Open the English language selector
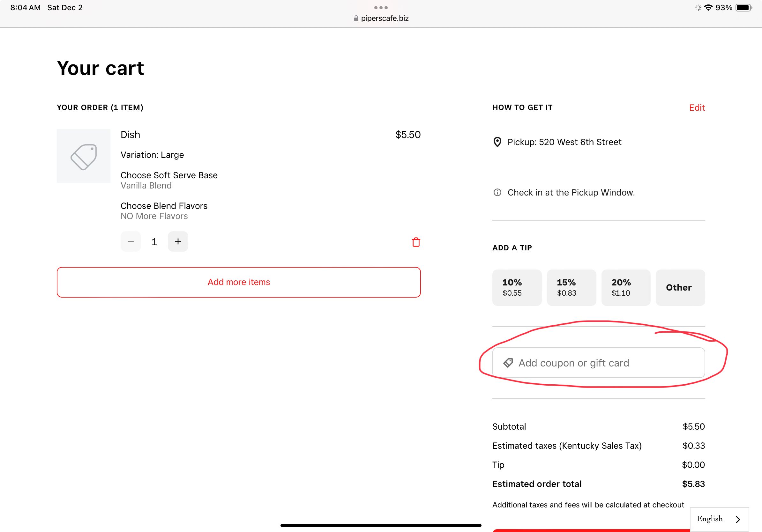 point(710,519)
